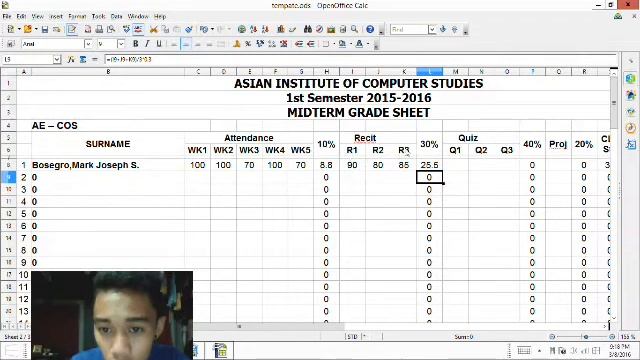Select column header H

click(326, 72)
